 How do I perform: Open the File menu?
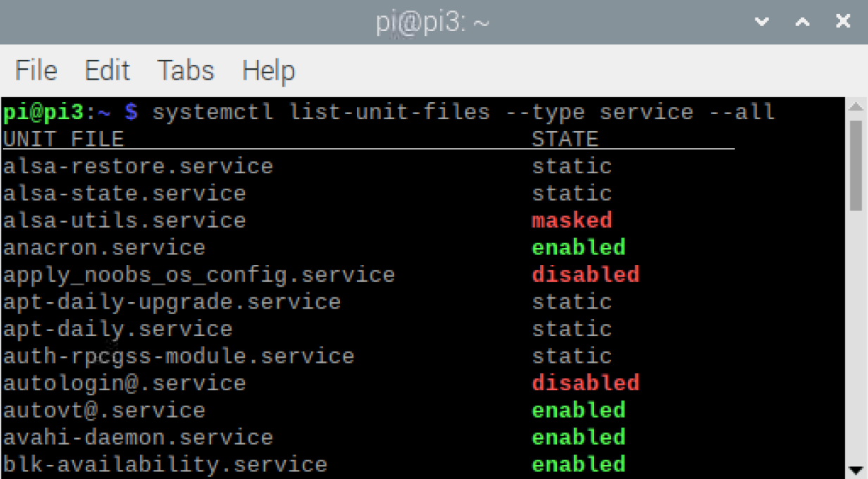[x=35, y=70]
